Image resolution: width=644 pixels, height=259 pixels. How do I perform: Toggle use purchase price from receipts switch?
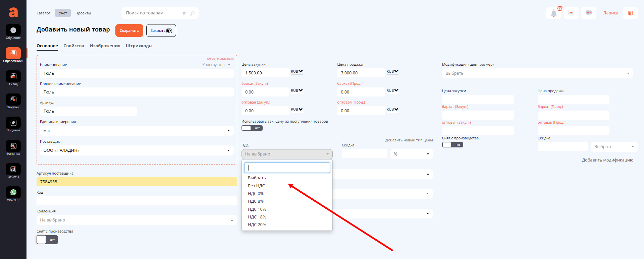tap(252, 128)
